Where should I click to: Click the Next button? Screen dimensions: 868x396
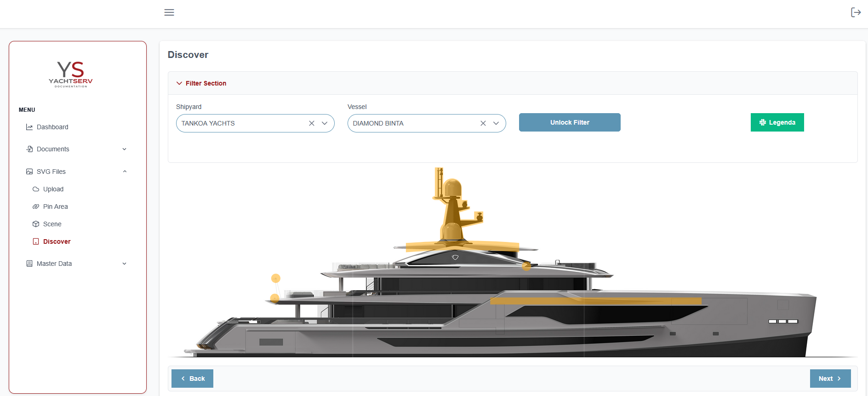point(830,379)
